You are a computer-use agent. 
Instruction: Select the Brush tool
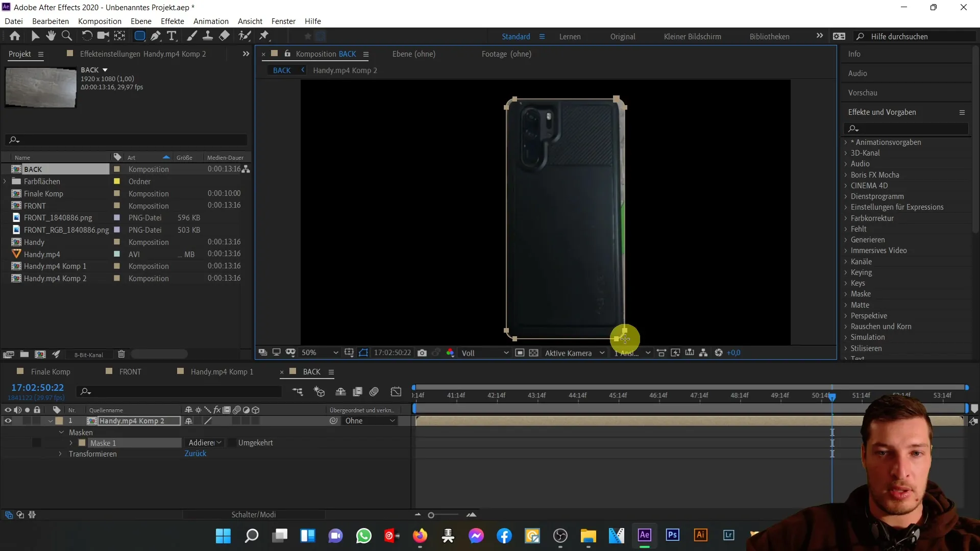192,36
